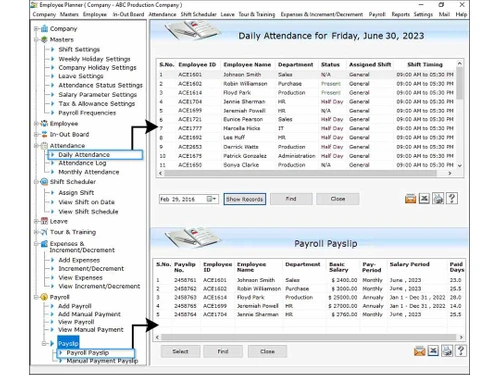The width and height of the screenshot is (500, 375).
Task: Click the Attendance calendar icon in tree
Action: 44,146
